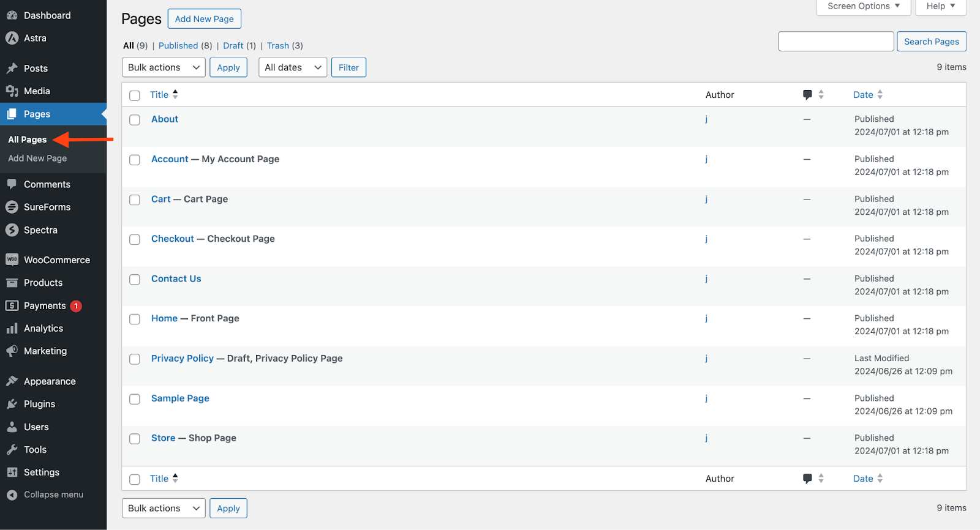Open the top Bulk actions dropdown
Viewport: 980px width, 530px height.
tap(164, 67)
